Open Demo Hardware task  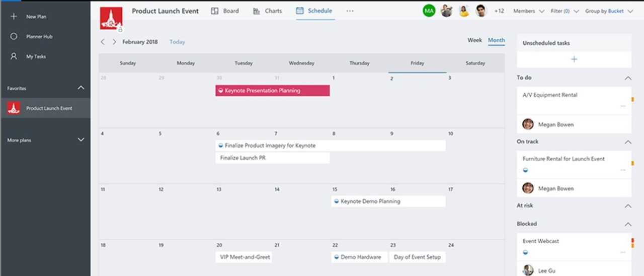pos(359,257)
